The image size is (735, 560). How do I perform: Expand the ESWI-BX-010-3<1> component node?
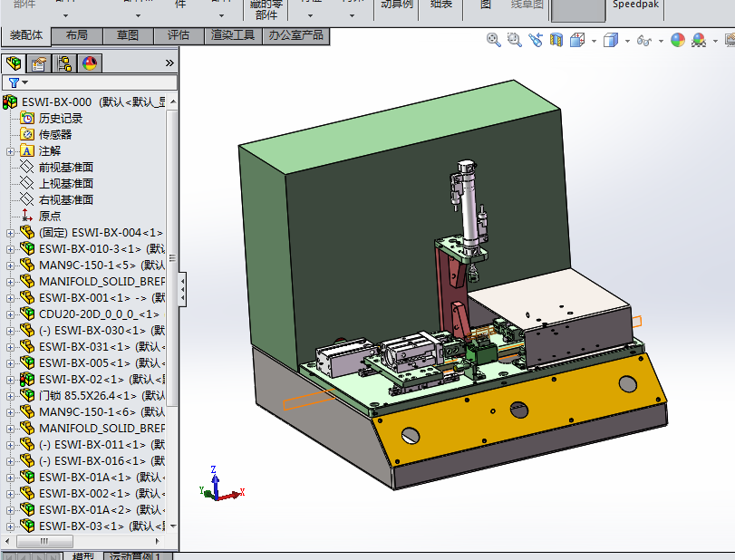[11, 249]
